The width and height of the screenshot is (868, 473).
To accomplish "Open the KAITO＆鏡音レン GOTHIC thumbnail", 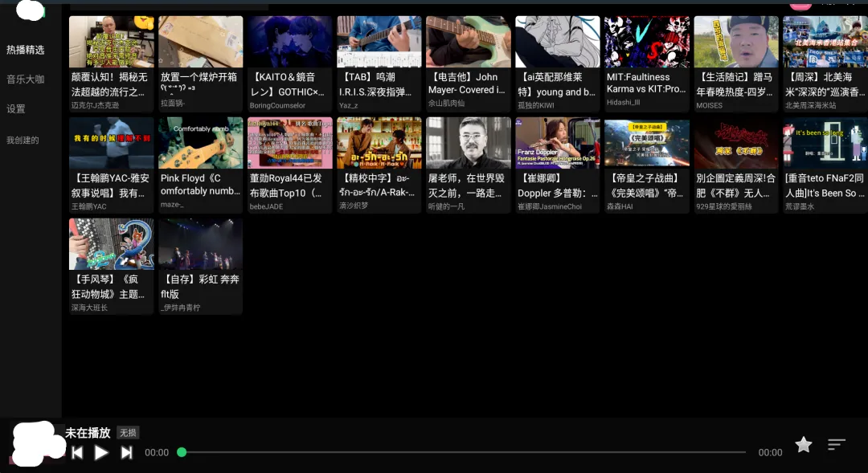I will 290,42.
